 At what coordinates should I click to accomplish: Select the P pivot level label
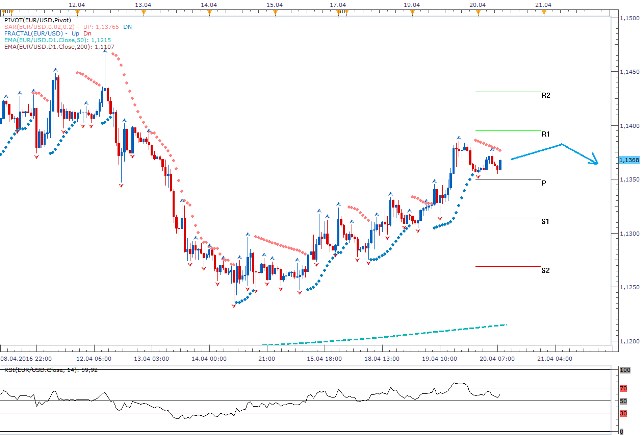543,182
